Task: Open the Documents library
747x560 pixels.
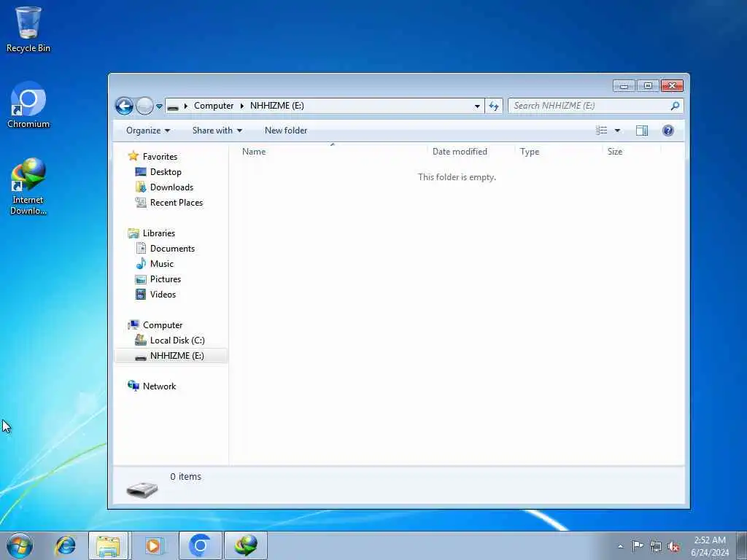Action: click(172, 249)
